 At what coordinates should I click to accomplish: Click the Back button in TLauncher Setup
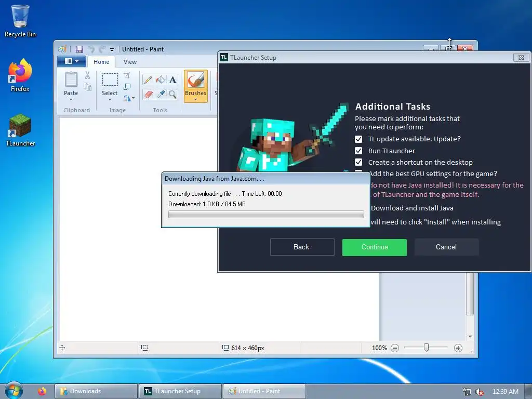point(302,247)
